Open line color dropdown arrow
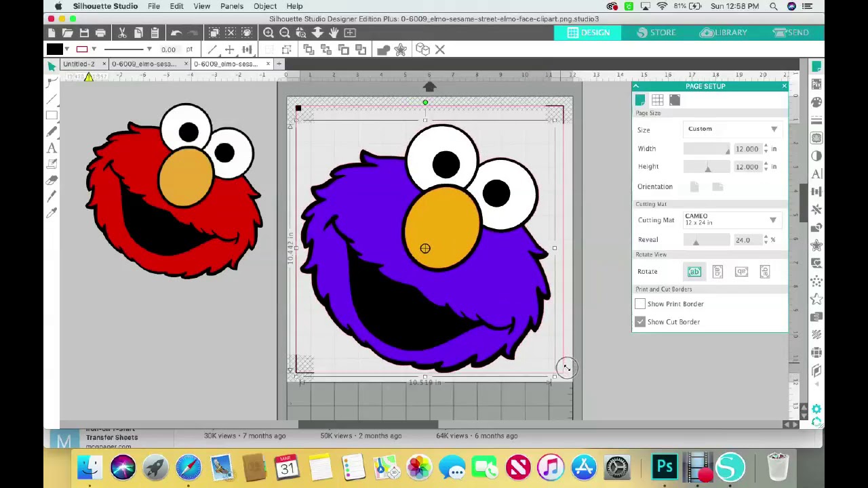The height and width of the screenshot is (488, 868). click(94, 49)
